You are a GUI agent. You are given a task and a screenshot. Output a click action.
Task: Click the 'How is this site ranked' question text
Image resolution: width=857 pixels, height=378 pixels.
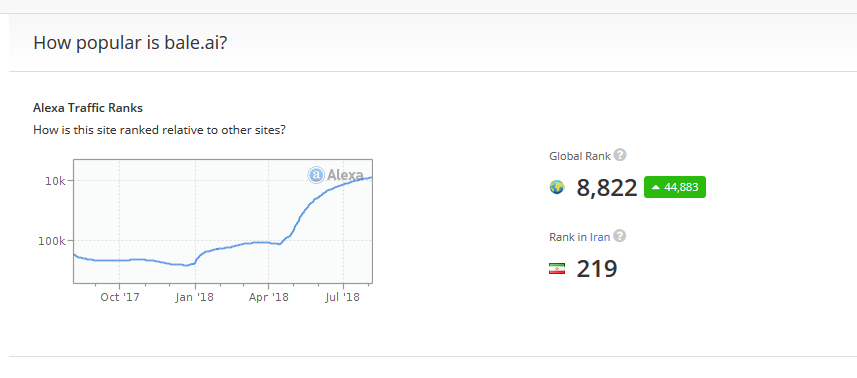159,131
